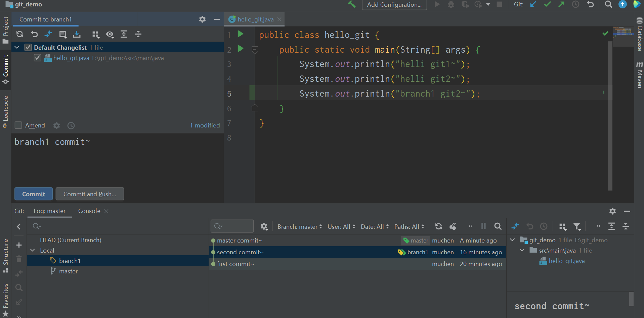Collapse branches pane with left chevron

[19, 227]
